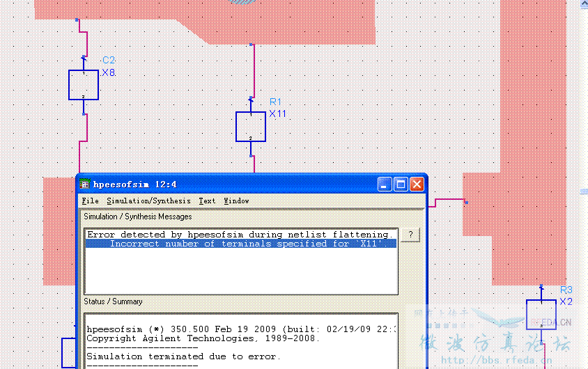This screenshot has width=588, height=369.
Task: Select 'Error detected by hpeesofsim' message line
Action: tap(241, 235)
